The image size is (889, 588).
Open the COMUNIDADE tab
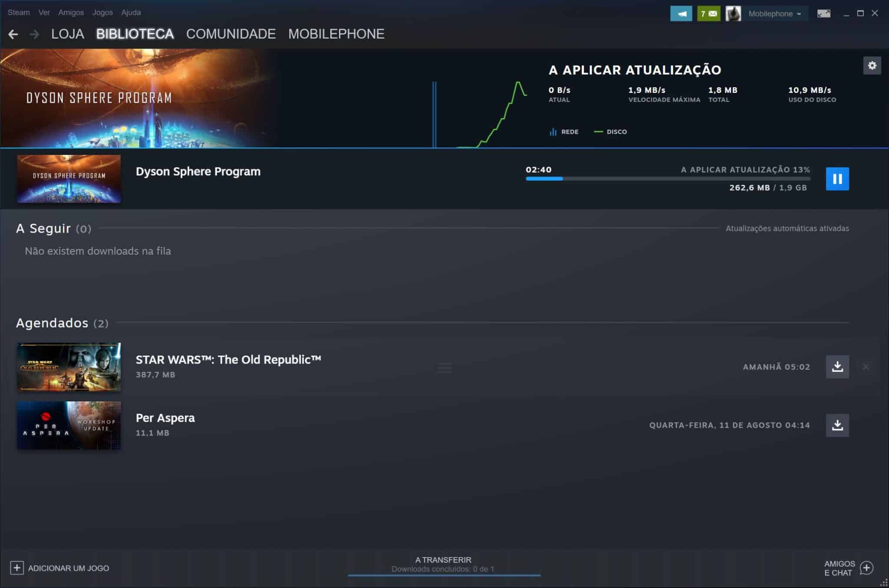(x=231, y=34)
